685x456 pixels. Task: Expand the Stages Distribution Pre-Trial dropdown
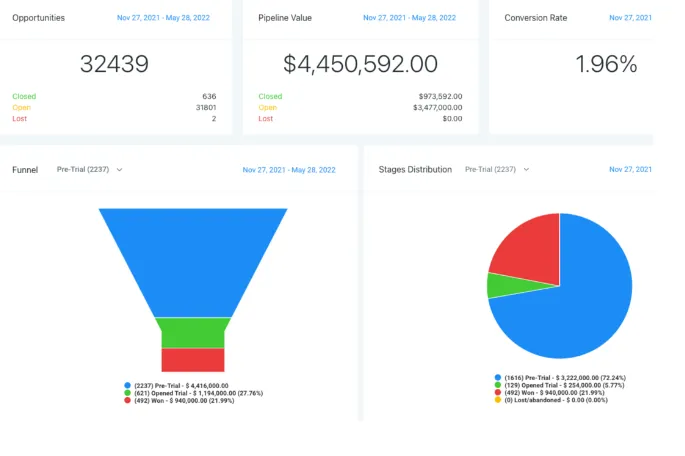click(x=497, y=169)
